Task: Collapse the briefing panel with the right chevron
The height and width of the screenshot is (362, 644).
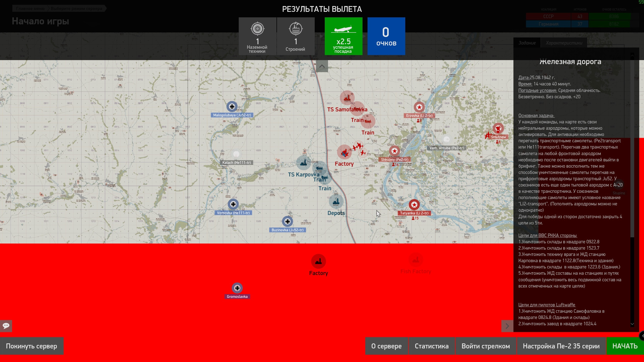Action: point(507,326)
